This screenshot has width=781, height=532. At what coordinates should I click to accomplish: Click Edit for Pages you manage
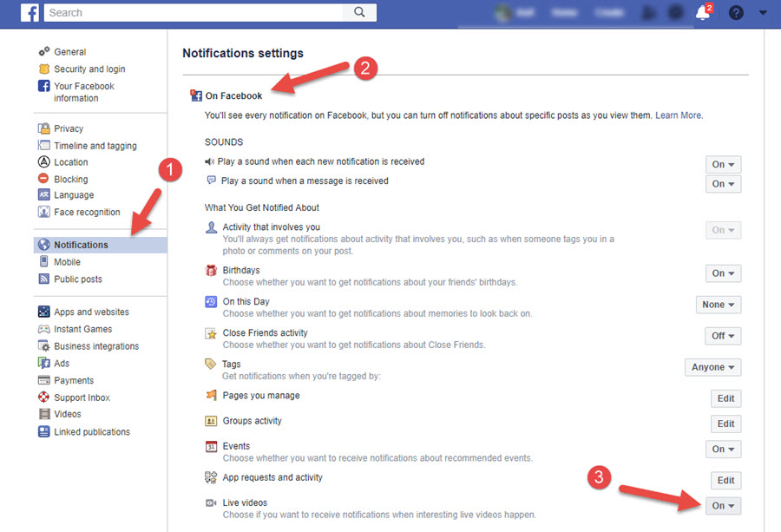(725, 398)
